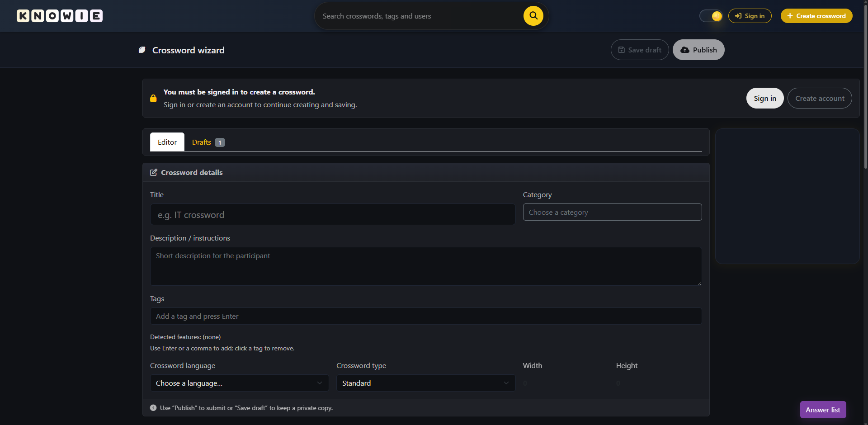
Task: Click the floppy disk icon on Save draft
Action: click(622, 50)
